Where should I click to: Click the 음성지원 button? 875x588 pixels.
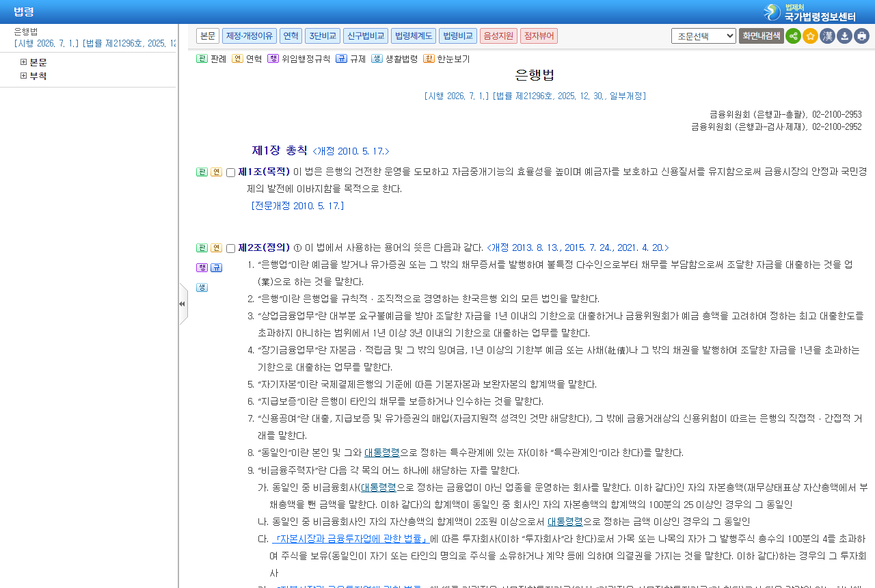tap(498, 36)
